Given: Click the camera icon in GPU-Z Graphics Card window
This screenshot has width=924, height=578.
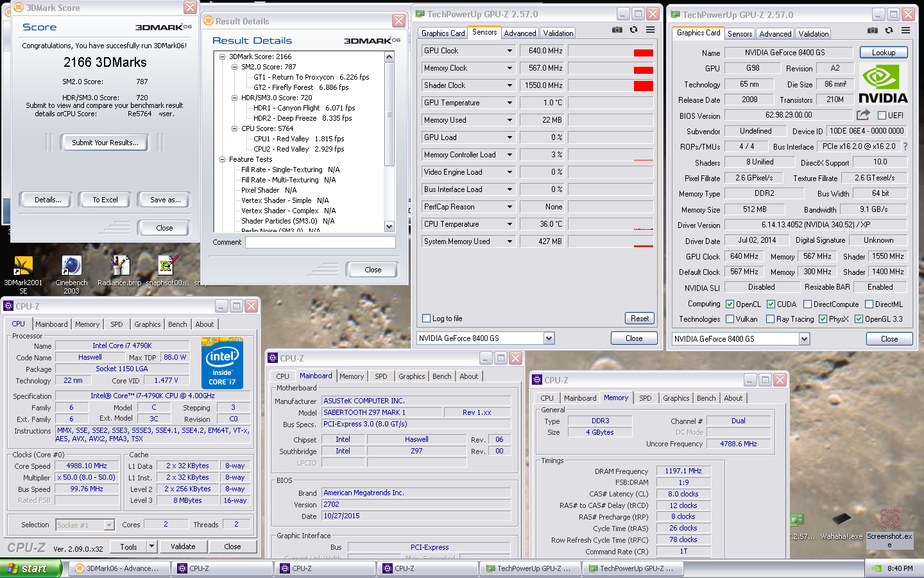Looking at the screenshot, I should (873, 30).
